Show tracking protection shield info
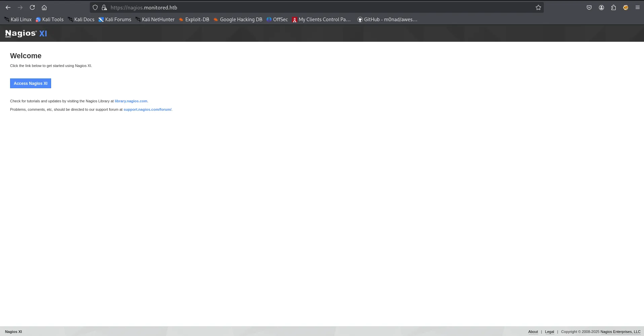Image resolution: width=644 pixels, height=336 pixels. point(95,7)
